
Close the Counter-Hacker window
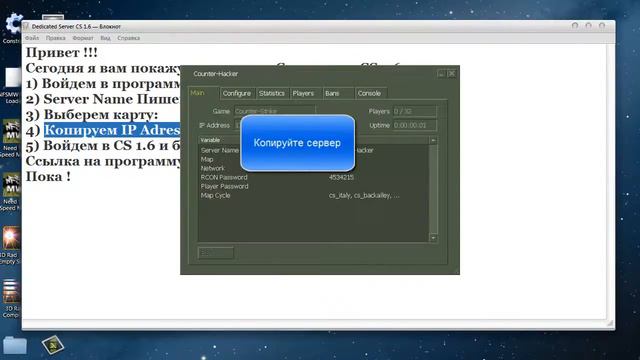click(452, 74)
